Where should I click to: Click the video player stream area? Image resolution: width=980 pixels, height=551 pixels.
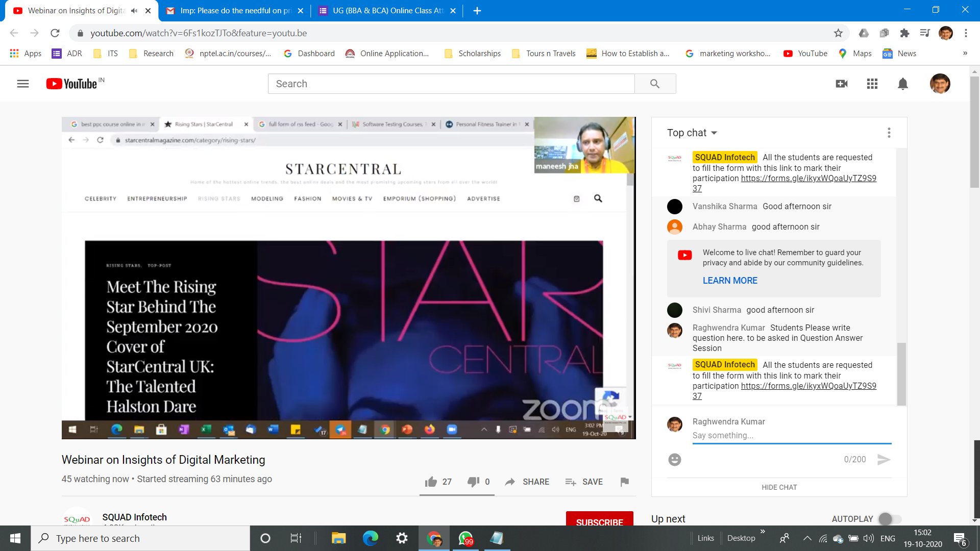click(349, 278)
